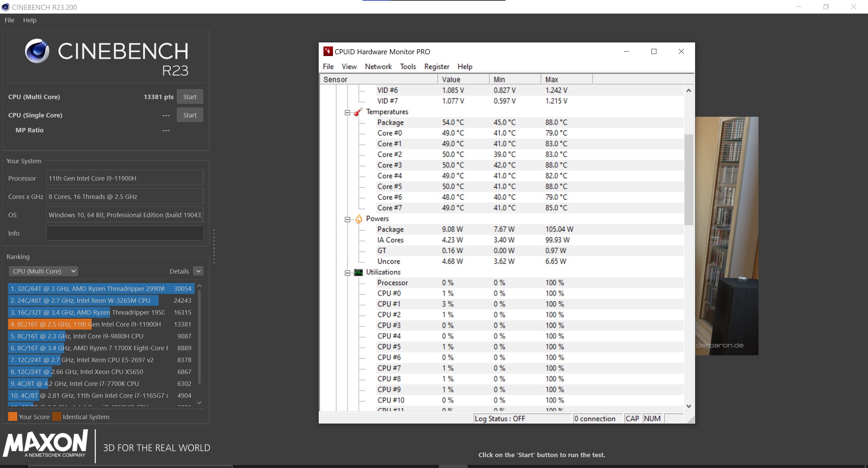Select ranking entry Intel Core i9-11900H
Viewport: 868px width, 468px height.
(x=101, y=324)
